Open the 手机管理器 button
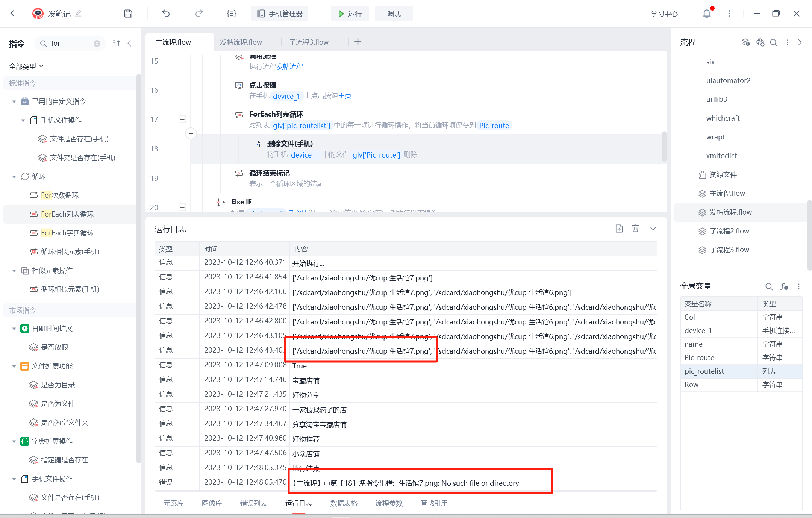 pos(280,14)
